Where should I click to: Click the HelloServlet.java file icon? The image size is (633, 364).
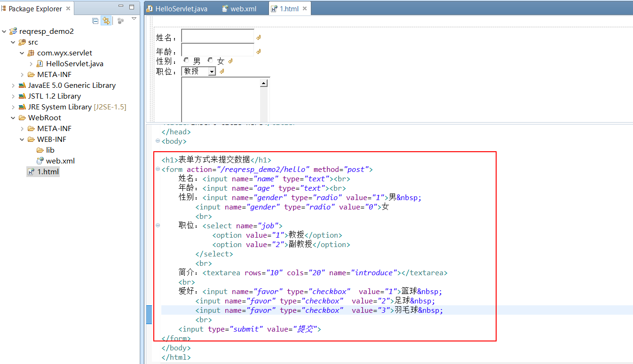tap(40, 64)
